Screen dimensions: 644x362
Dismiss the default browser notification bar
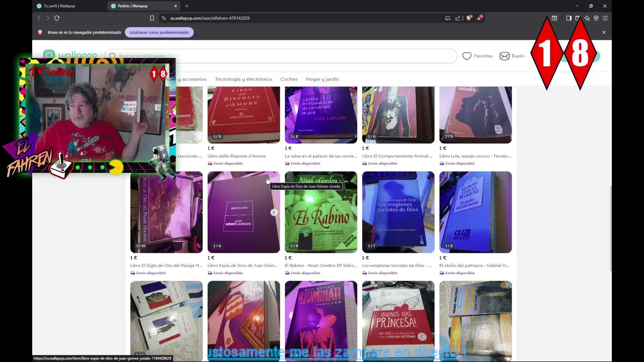point(604,32)
